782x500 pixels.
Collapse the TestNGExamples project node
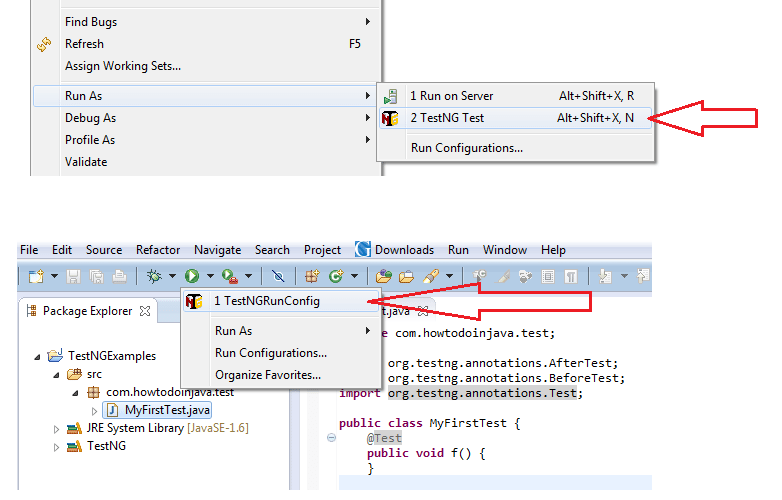[x=37, y=357]
